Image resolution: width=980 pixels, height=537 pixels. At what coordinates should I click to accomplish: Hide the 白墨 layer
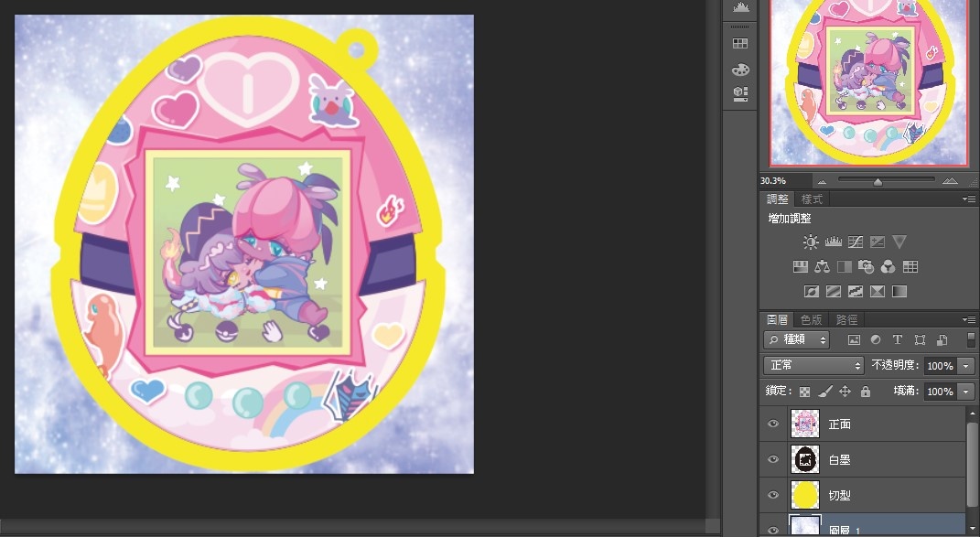pyautogui.click(x=773, y=459)
